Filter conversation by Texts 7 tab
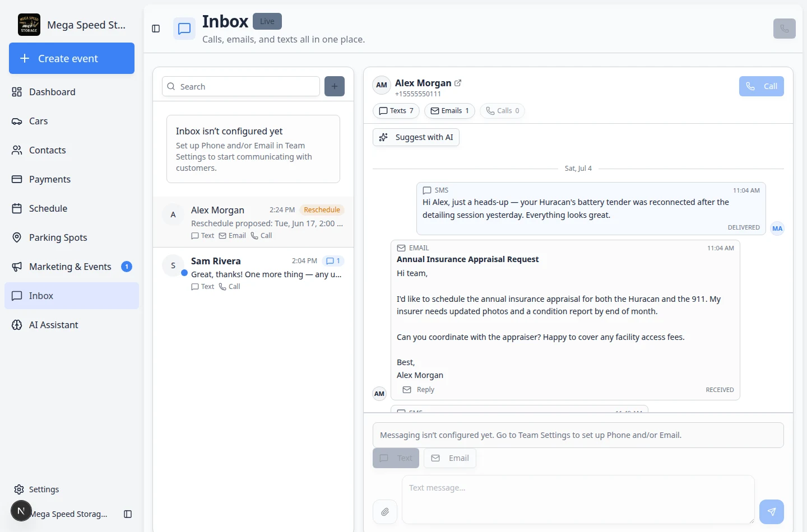 [x=396, y=111]
